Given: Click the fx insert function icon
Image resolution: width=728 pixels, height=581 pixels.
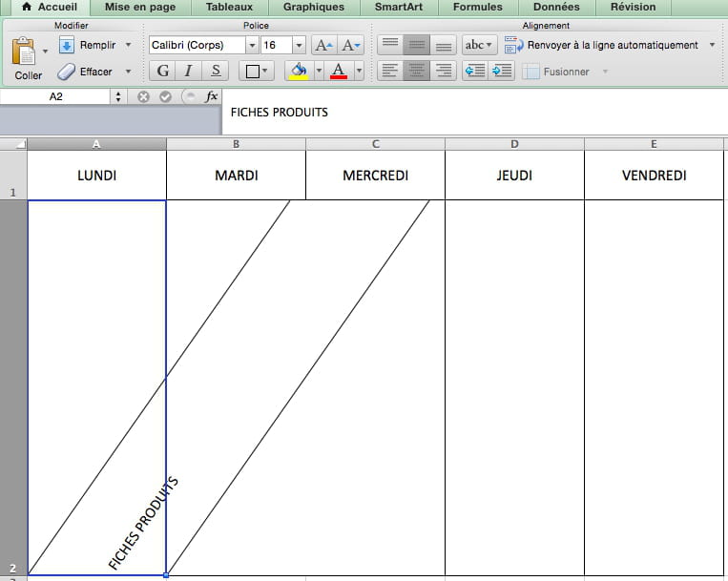Looking at the screenshot, I should point(211,96).
